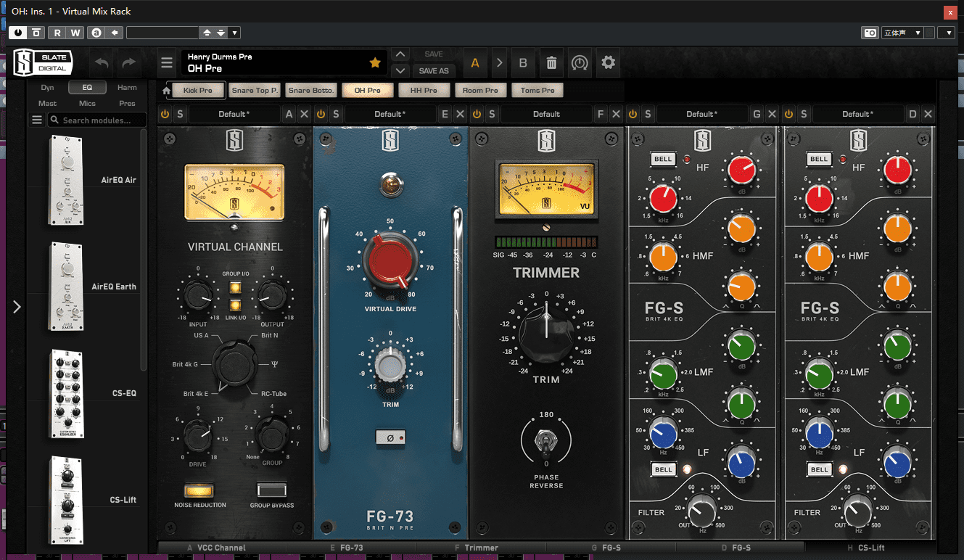Toggle the Noise Reduction button

coord(199,490)
